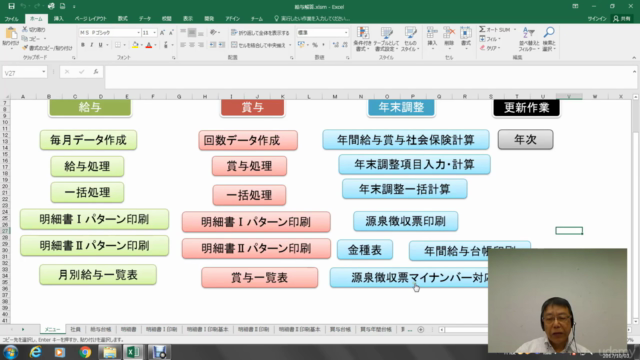Select the 明細書 sheet tab
640x360 pixels.
click(129, 329)
